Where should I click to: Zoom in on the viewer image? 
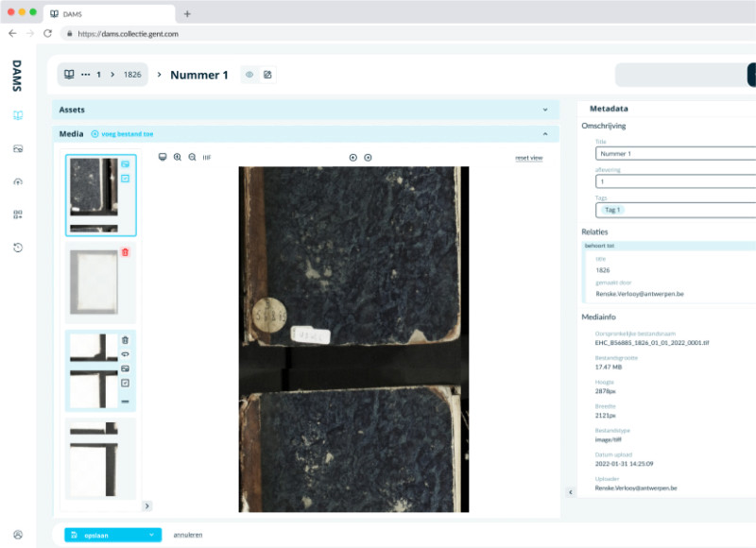pos(178,157)
